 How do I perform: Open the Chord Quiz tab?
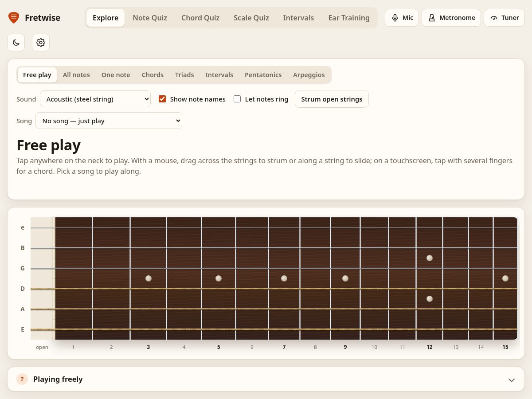pyautogui.click(x=200, y=18)
